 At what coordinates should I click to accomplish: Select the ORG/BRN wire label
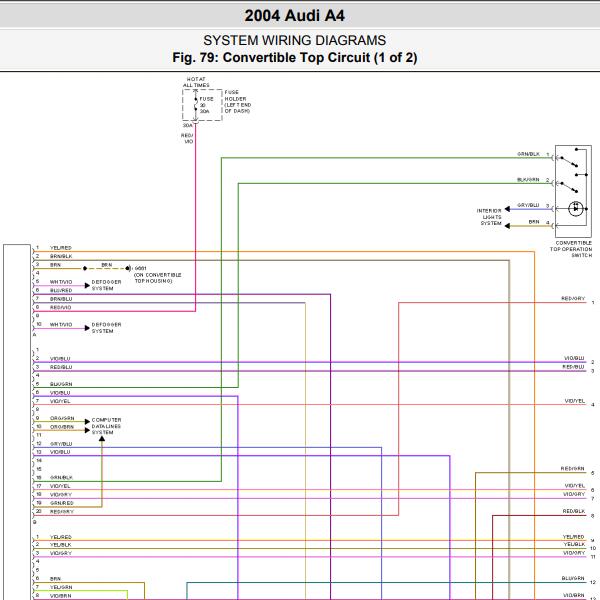point(62,427)
